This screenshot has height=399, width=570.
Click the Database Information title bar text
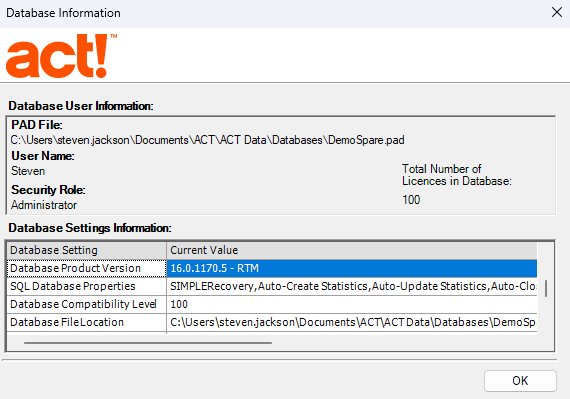(63, 13)
